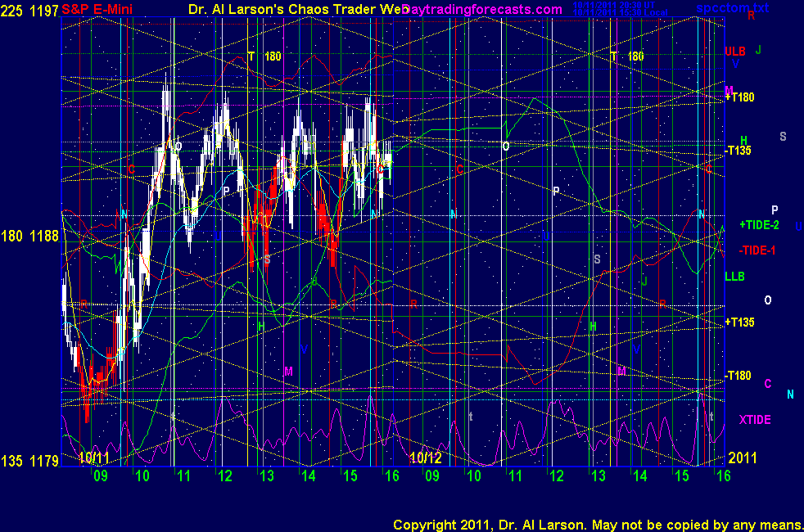Screen dimensions: 804x532
Task: Click the green H label above -T135
Action: pos(743,140)
